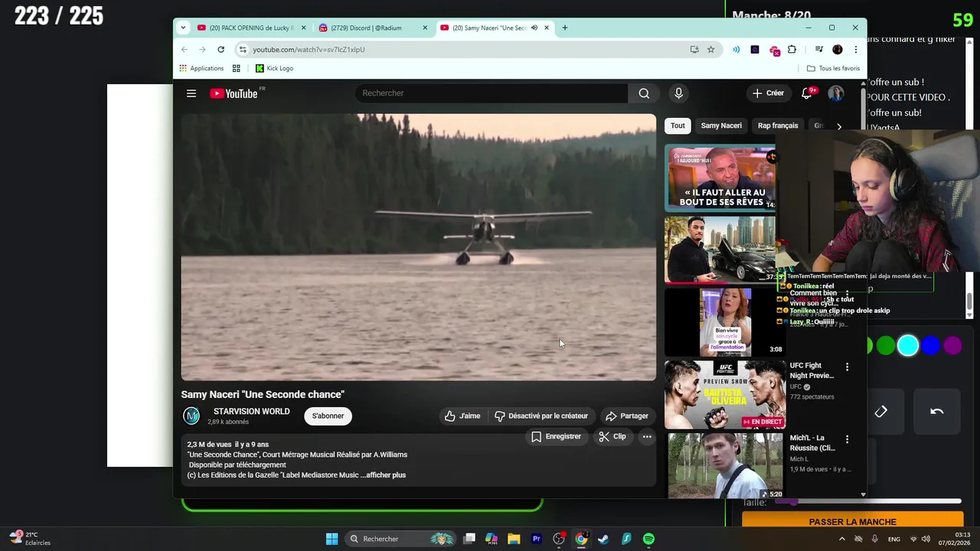980x551 pixels.
Task: Switch to PACK OPENING de Lucky tab
Action: coord(251,28)
